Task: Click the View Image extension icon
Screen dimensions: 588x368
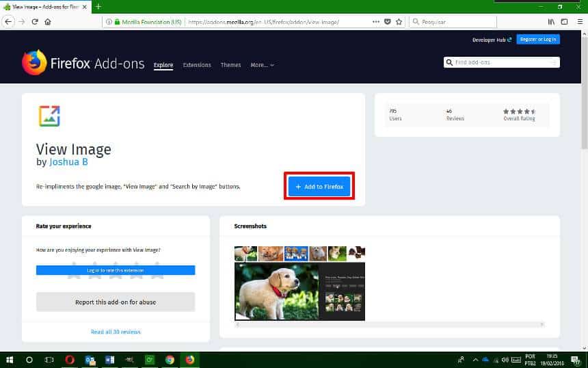Action: point(49,116)
